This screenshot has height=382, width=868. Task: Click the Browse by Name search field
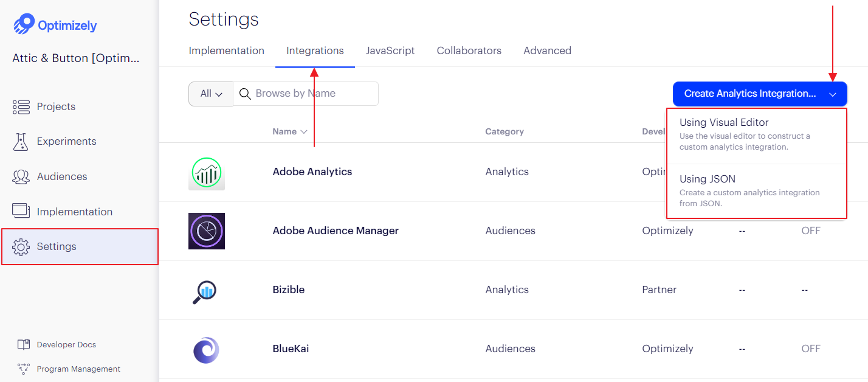coord(313,94)
